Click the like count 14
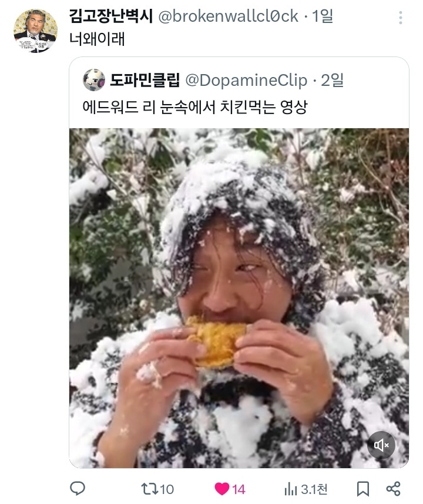 [x=239, y=489]
